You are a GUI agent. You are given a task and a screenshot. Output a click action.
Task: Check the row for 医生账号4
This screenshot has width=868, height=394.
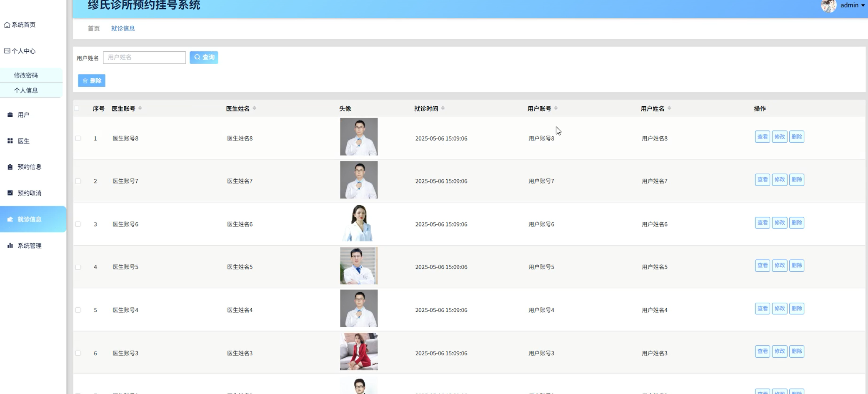(x=78, y=310)
